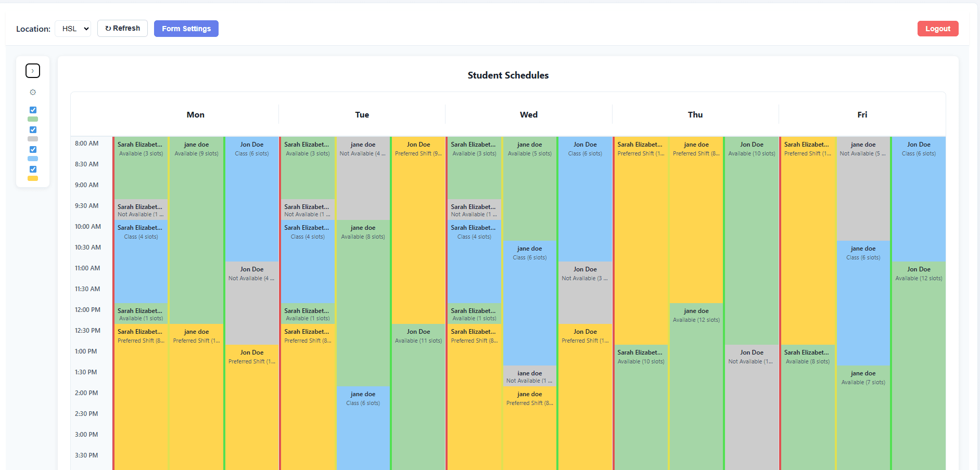Screen dimensions: 980x470
Task: Open Monday Sarah Elizabeth Not Available block
Action: click(141, 210)
